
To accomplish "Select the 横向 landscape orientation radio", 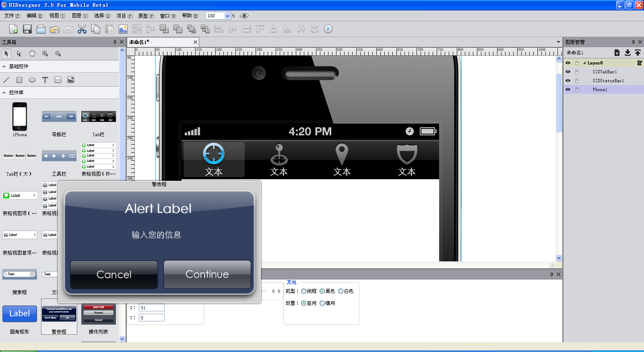I will pos(322,303).
